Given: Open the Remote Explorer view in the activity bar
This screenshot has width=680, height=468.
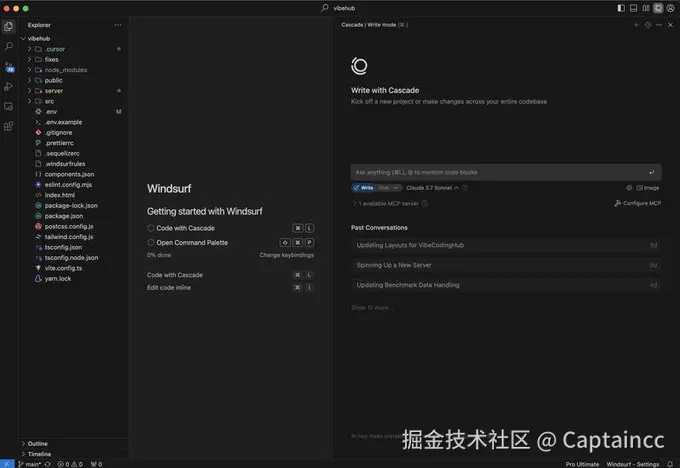Looking at the screenshot, I should (x=8, y=106).
